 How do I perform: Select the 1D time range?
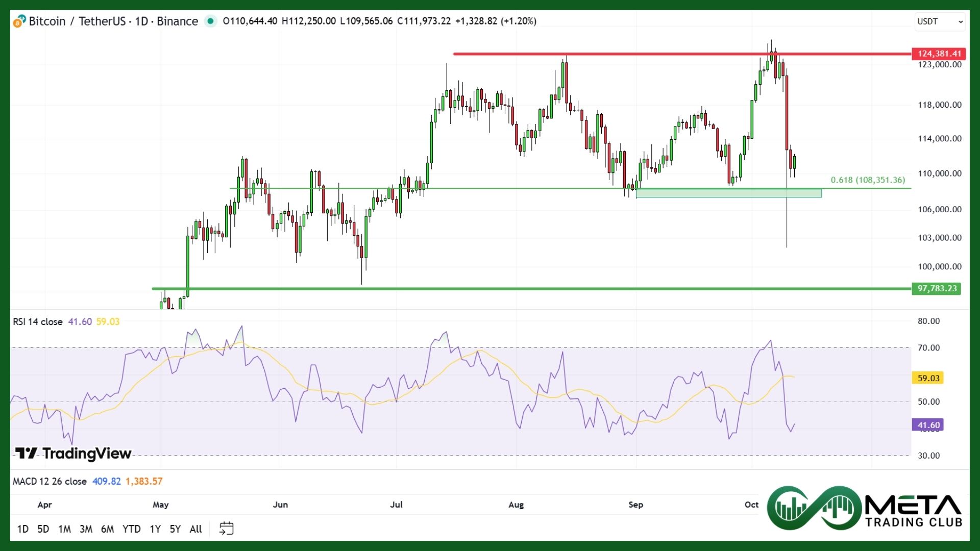(x=23, y=529)
